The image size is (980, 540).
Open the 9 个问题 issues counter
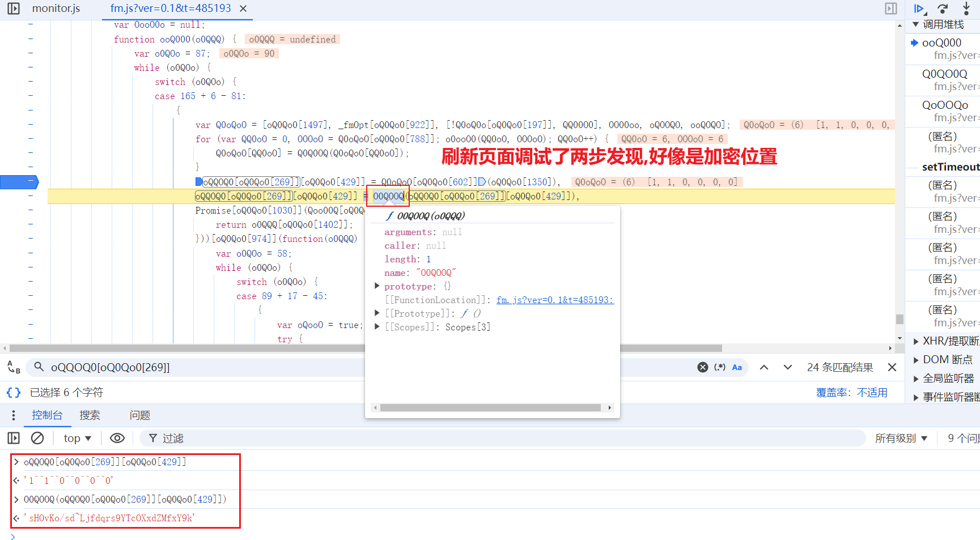[964, 438]
